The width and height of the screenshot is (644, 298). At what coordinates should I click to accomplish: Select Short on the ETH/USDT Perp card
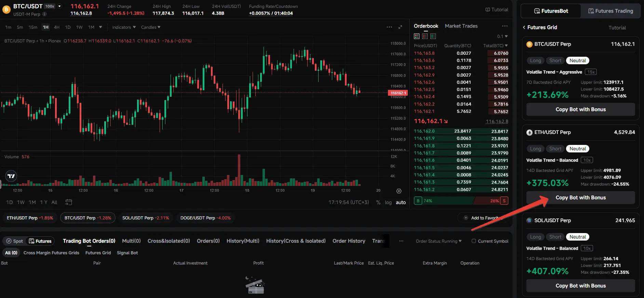pos(555,149)
